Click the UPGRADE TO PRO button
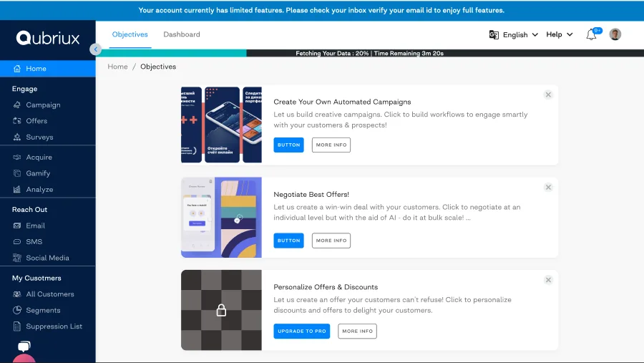 pos(302,331)
